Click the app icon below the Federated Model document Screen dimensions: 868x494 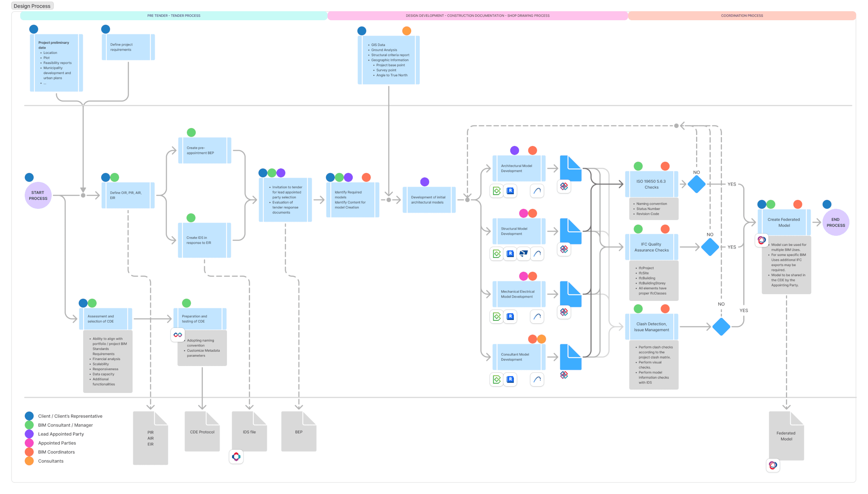click(773, 466)
